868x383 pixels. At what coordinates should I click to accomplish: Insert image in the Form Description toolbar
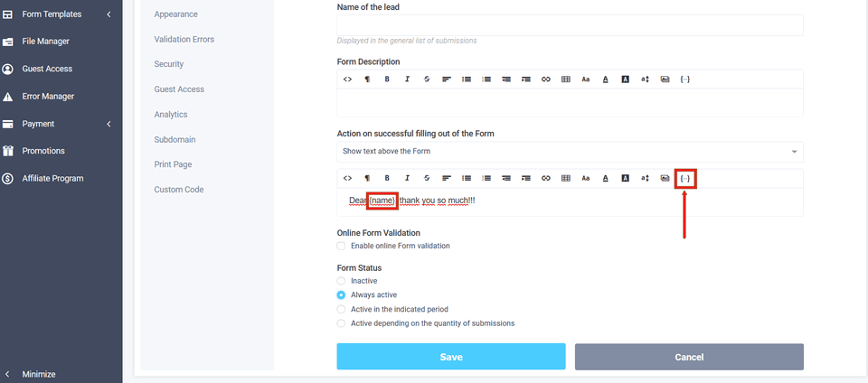[x=665, y=79]
